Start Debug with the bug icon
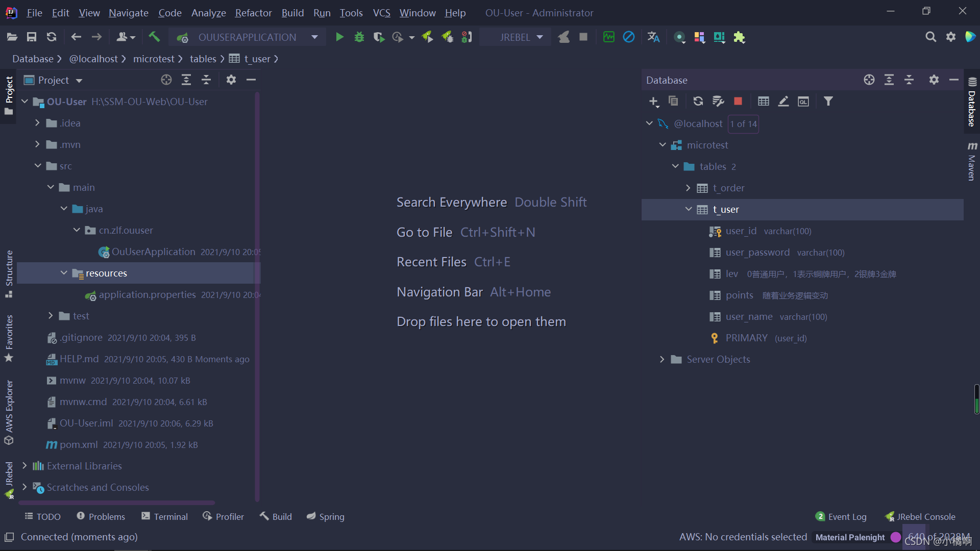Viewport: 980px width, 551px height. 359,37
